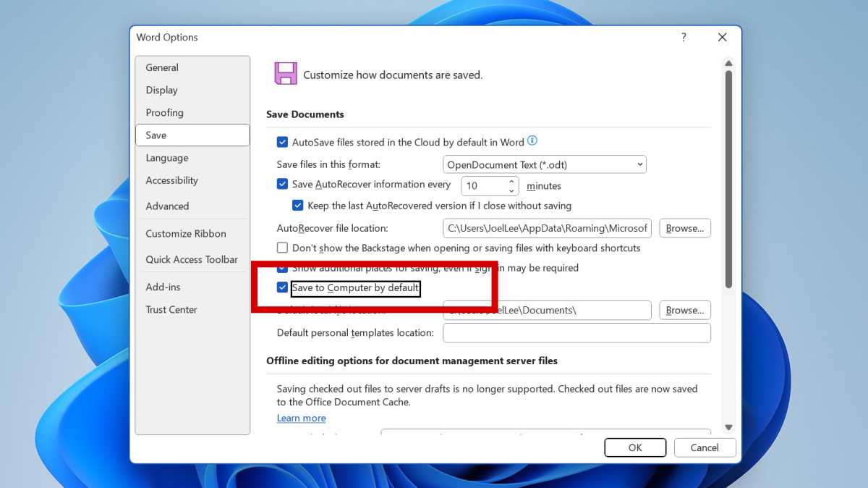Click the info icon beside AutoSave option
The width and height of the screenshot is (868, 488).
click(532, 141)
